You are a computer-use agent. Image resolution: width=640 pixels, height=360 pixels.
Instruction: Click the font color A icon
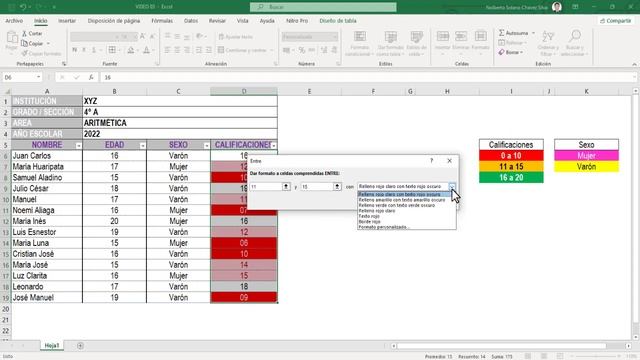147,50
